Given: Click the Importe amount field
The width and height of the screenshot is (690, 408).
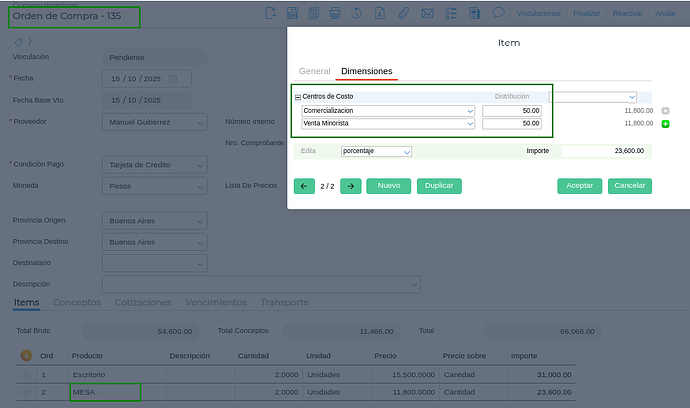Looking at the screenshot, I should coord(604,151).
